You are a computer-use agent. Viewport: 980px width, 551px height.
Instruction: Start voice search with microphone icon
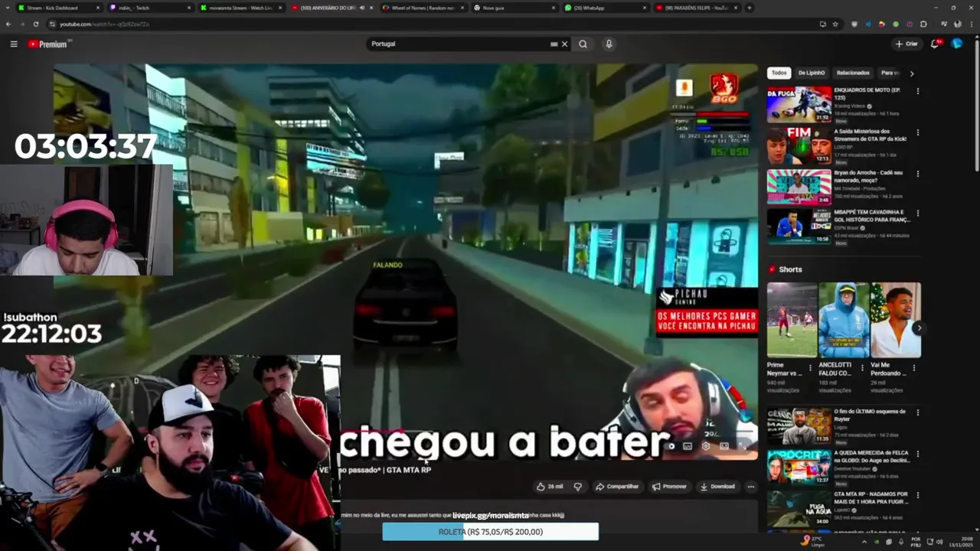609,44
